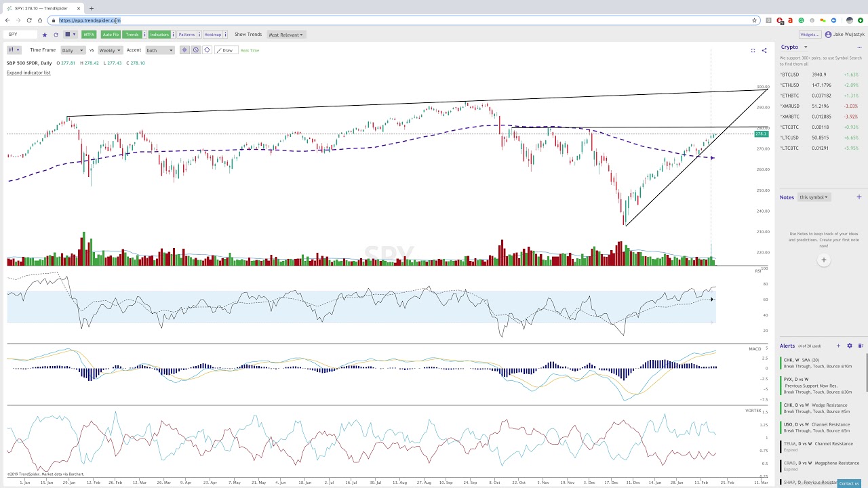868x488 pixels.
Task: Click the SPY symbol search field
Action: pyautogui.click(x=20, y=35)
